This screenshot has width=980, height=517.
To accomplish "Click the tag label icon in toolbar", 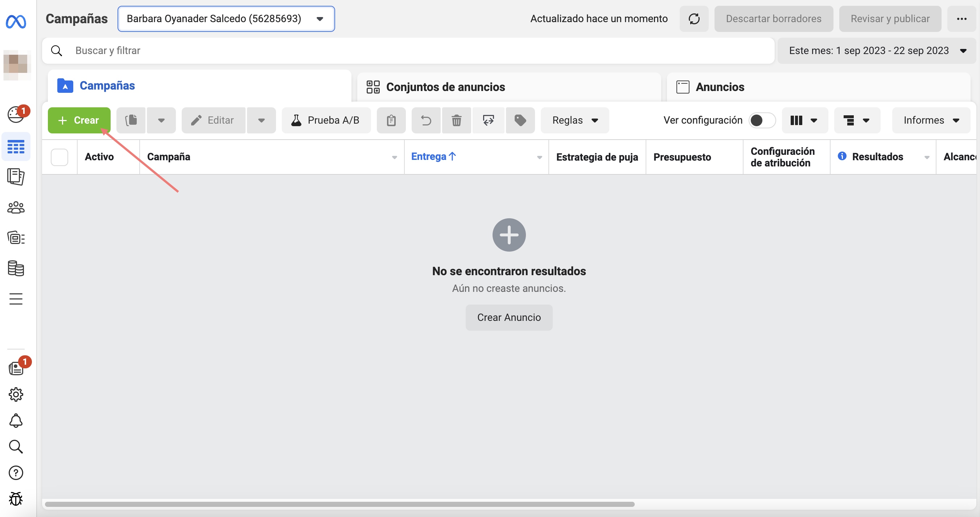I will pyautogui.click(x=520, y=120).
